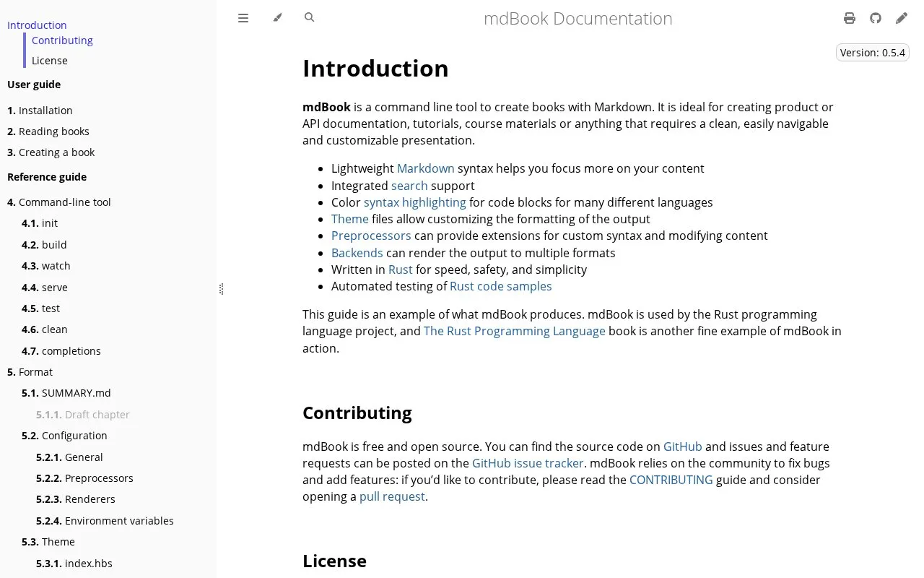This screenshot has height=578, width=924.
Task: Click the pencil suggest-an-edit icon
Action: tap(902, 18)
